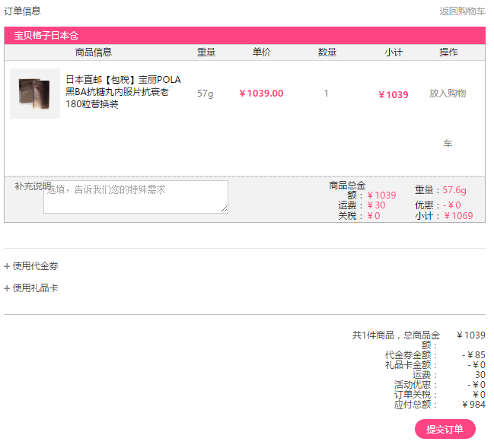The image size is (494, 448).
Task: Click the 小计 column header
Action: point(394,52)
